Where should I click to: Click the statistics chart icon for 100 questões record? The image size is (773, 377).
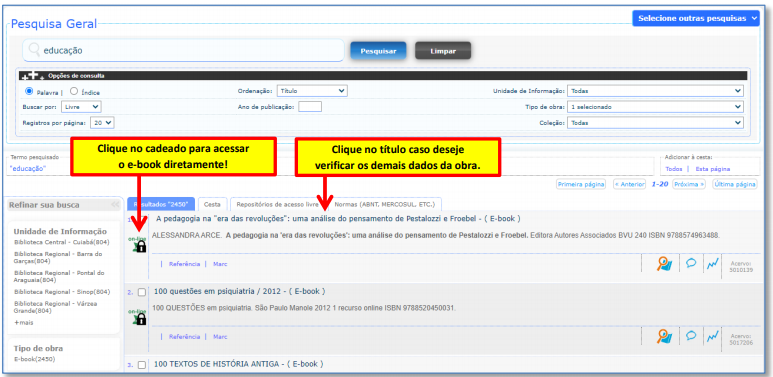tap(712, 337)
